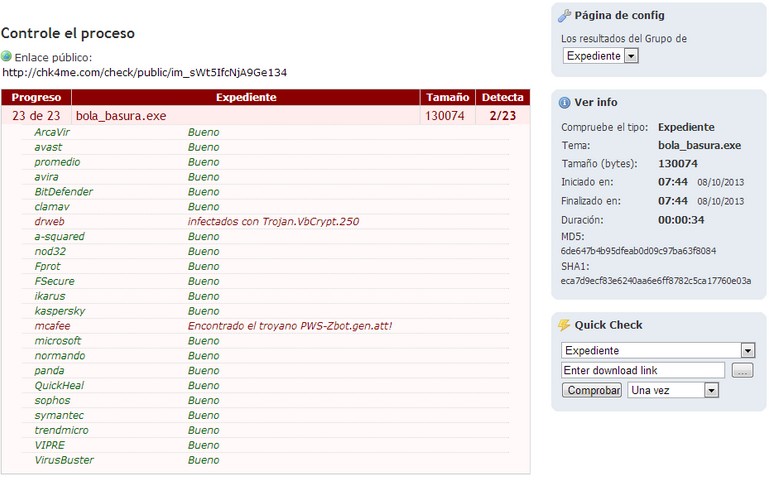Select the VirusBuster scanner name
Screen dimensions: 769x482
(64, 460)
